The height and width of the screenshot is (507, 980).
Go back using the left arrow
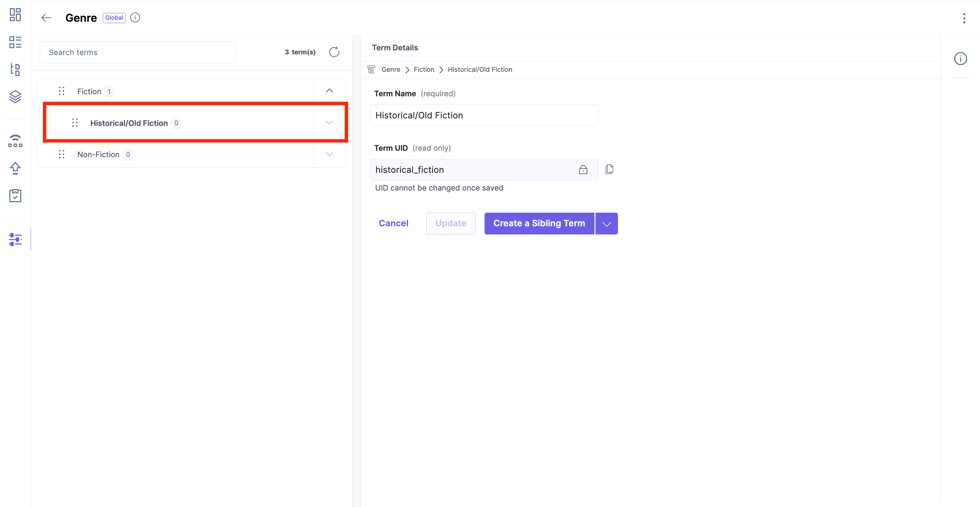click(46, 18)
